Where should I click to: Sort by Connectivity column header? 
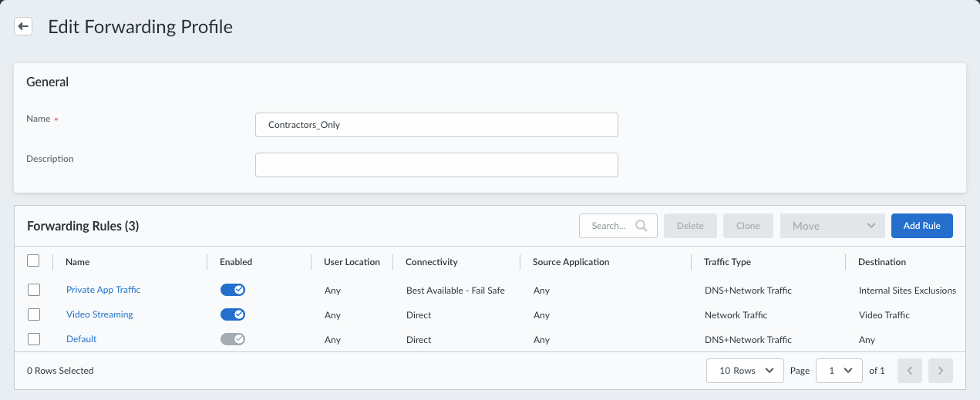432,262
